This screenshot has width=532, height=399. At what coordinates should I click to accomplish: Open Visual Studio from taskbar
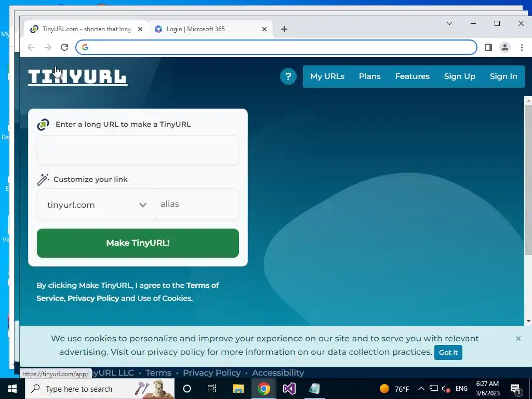[289, 389]
